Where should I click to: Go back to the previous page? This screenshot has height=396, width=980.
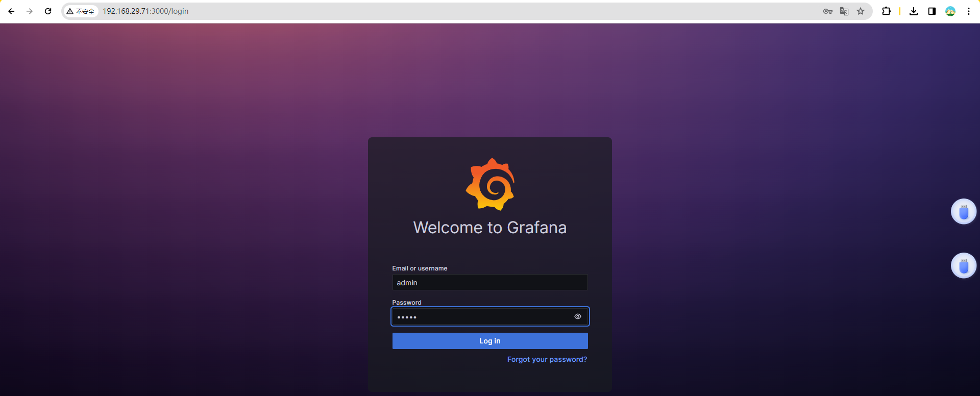point(11,11)
